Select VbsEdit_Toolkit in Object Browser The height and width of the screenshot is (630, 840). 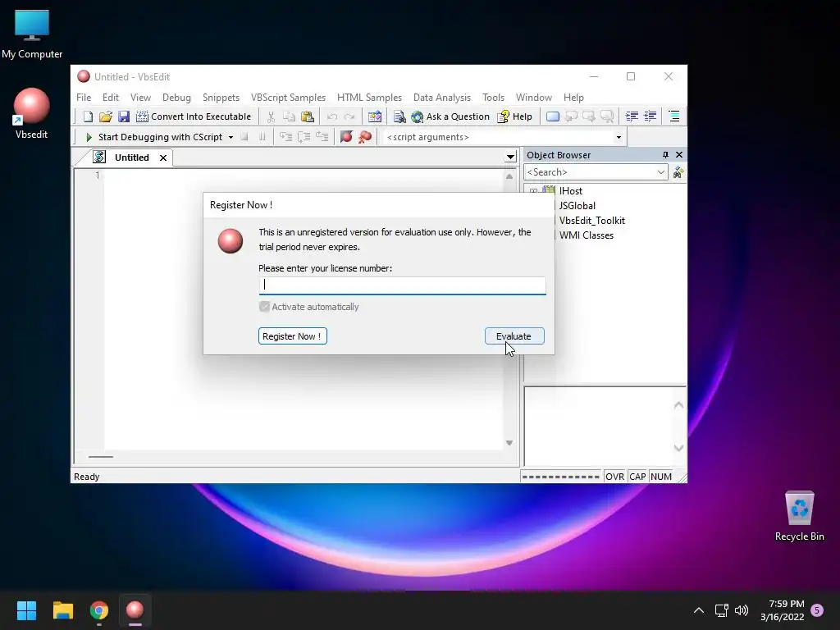click(x=592, y=221)
